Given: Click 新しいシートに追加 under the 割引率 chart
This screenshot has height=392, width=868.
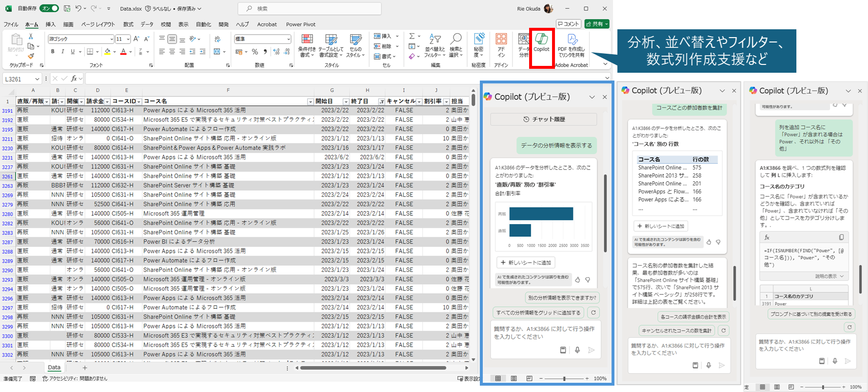Looking at the screenshot, I should click(526, 263).
